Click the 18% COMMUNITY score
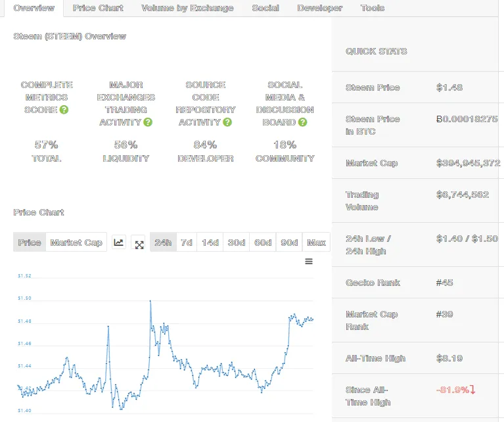 [x=285, y=151]
